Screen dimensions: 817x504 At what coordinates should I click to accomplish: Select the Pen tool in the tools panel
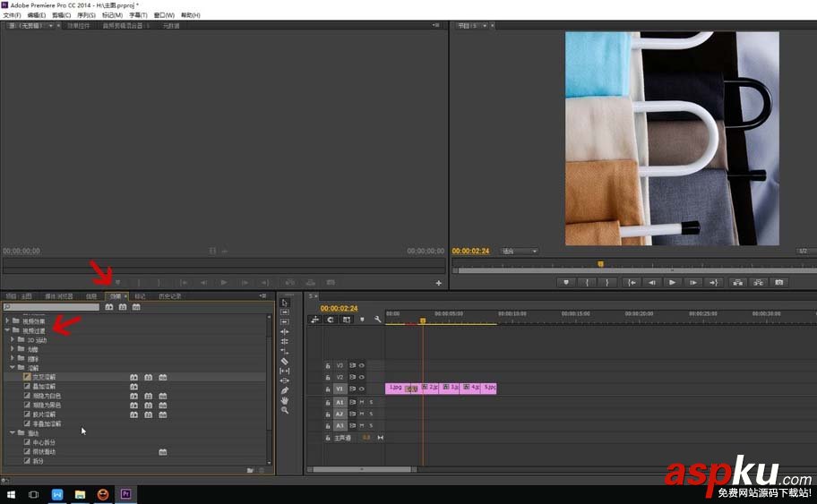pos(285,390)
